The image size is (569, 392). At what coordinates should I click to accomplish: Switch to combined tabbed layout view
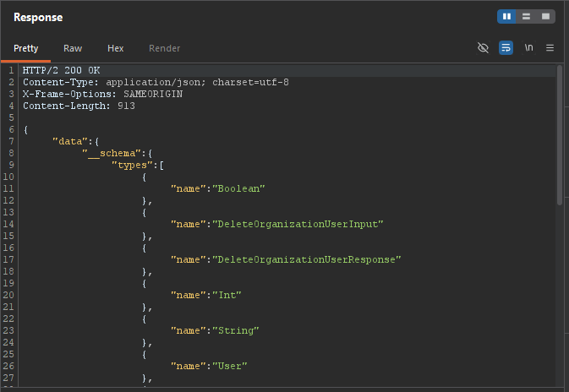click(x=545, y=17)
